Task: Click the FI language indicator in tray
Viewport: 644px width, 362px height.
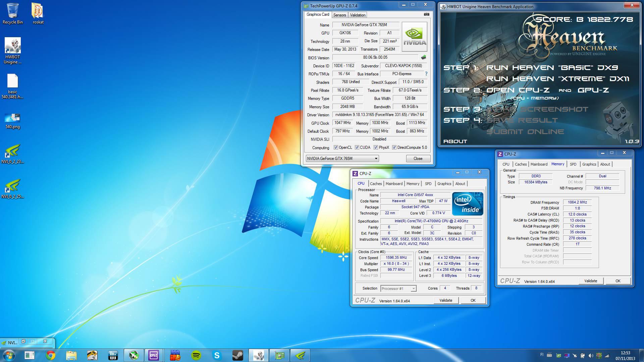Action: 542,355
